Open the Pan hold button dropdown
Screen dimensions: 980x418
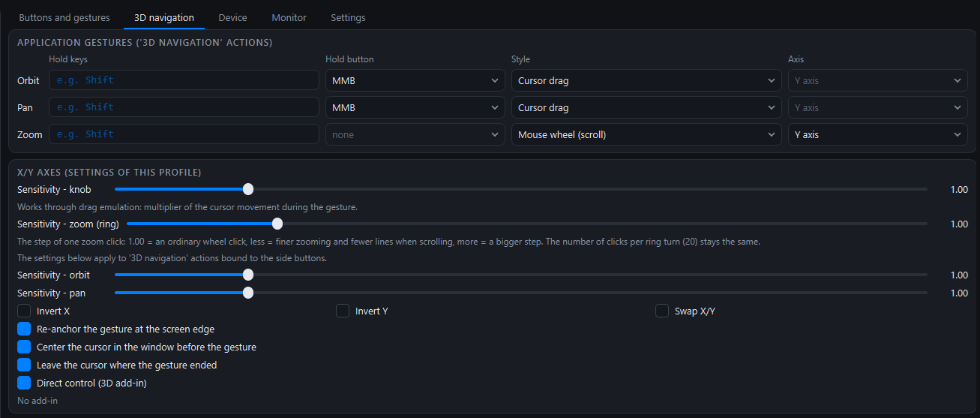pyautogui.click(x=415, y=107)
